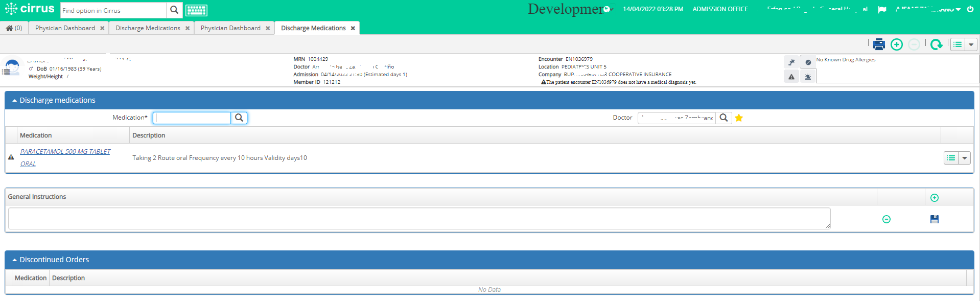This screenshot has height=301, width=980.
Task: Click the flag icon in the top bar
Action: (x=882, y=9)
